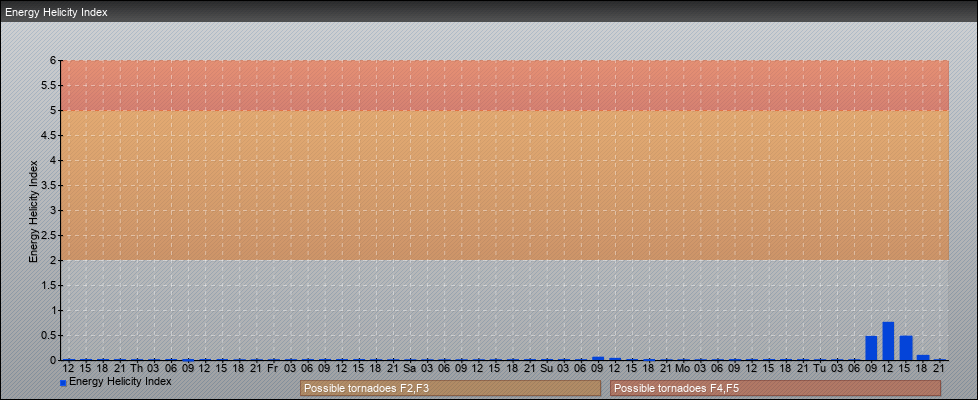Click the y-axis value 4
The height and width of the screenshot is (400, 978).
[x=54, y=160]
